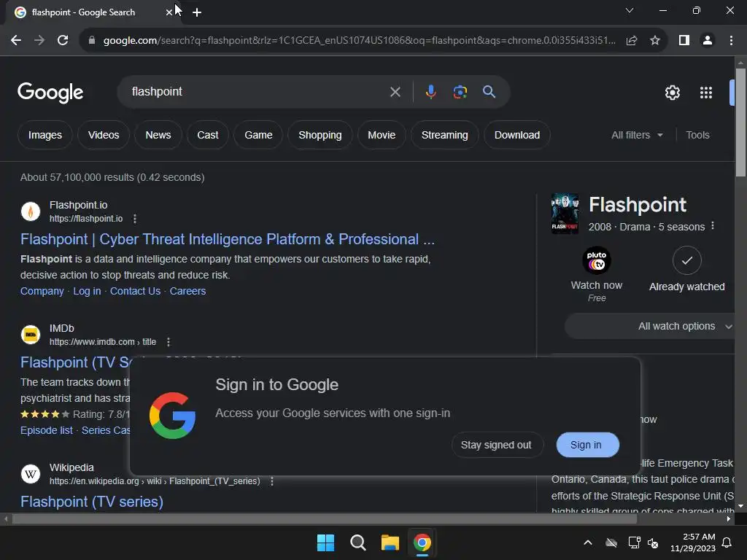Select the Shopping filter chip
This screenshot has height=560, width=747.
point(320,135)
